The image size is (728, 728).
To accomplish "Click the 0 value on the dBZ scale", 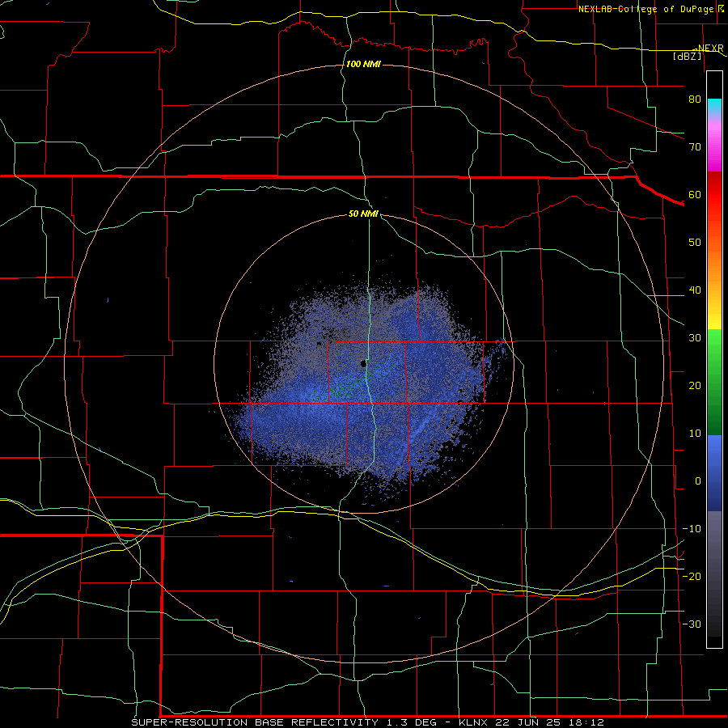I will [698, 481].
